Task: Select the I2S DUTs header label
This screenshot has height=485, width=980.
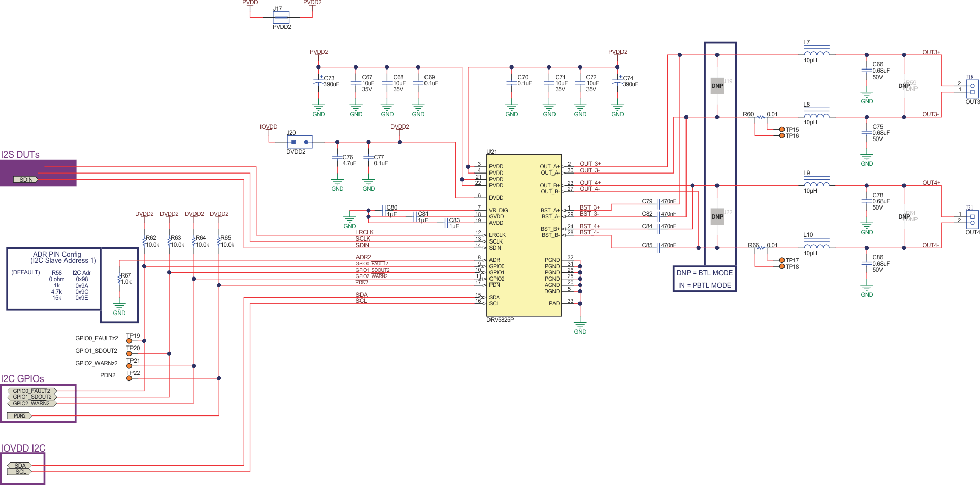Action: point(20,155)
